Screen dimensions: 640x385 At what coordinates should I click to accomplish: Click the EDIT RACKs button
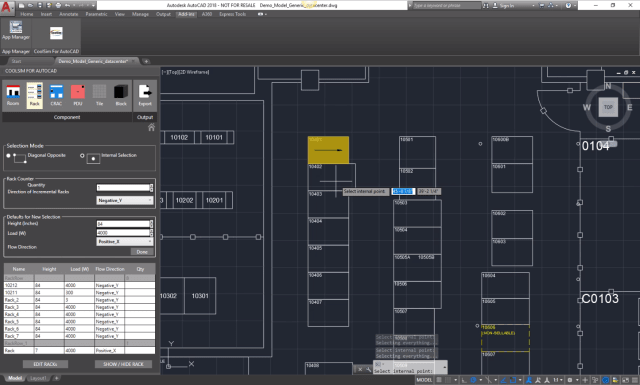click(x=45, y=364)
